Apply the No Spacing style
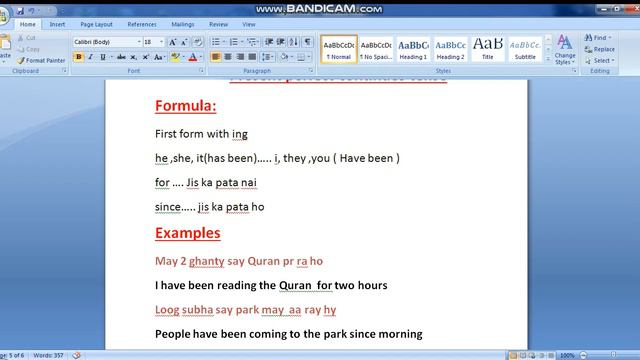Image resolution: width=640 pixels, height=360 pixels. (x=376, y=49)
